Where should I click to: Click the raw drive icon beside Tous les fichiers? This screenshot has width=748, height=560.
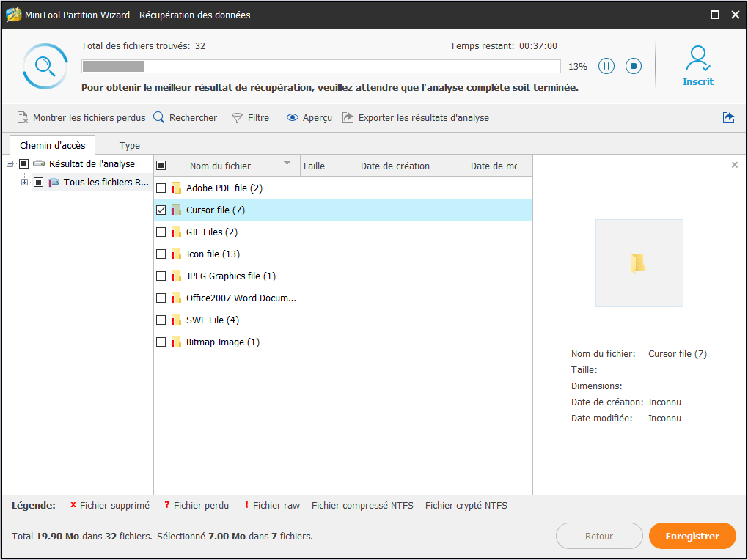[x=54, y=182]
